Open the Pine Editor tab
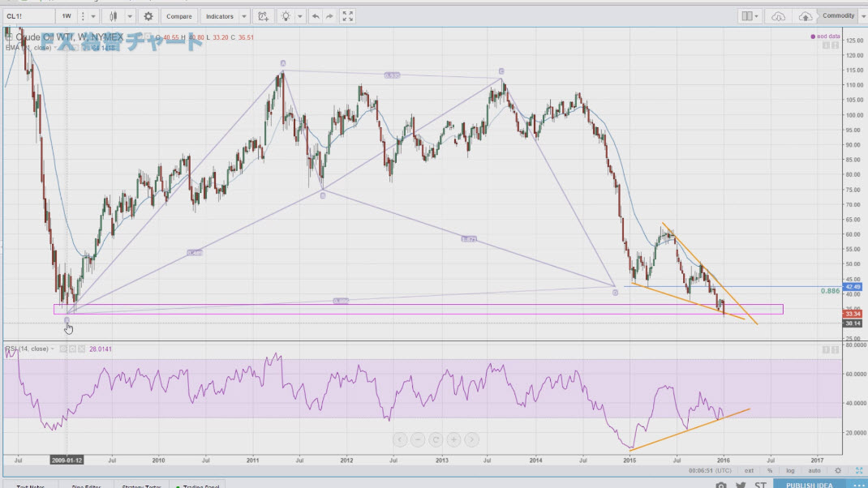The height and width of the screenshot is (488, 868). 88,485
